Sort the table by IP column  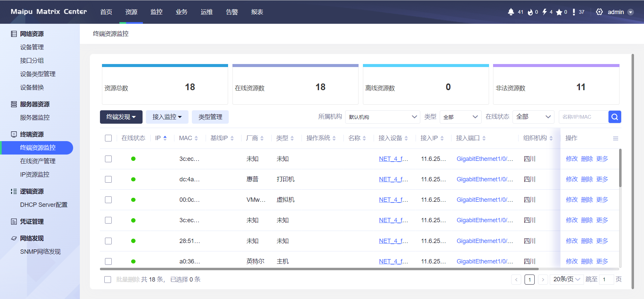(165, 138)
